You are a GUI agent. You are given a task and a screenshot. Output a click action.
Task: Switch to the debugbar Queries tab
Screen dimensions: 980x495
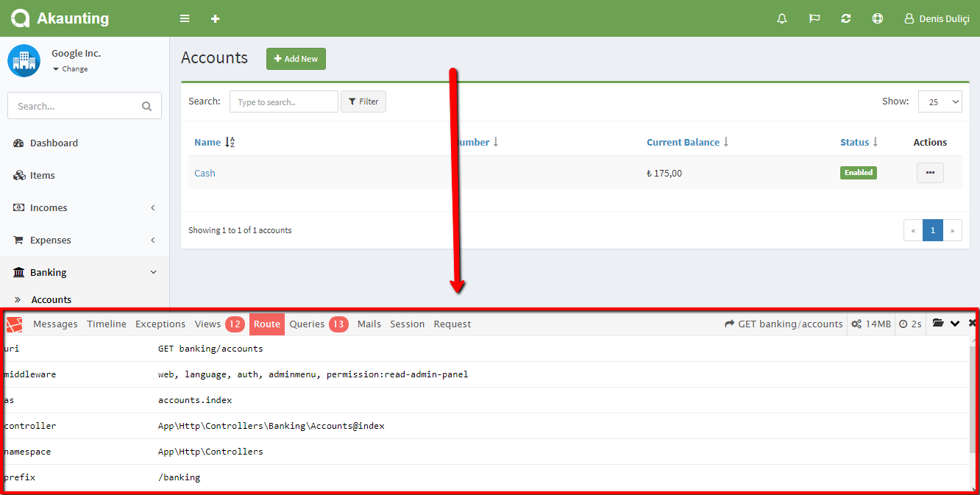[319, 324]
